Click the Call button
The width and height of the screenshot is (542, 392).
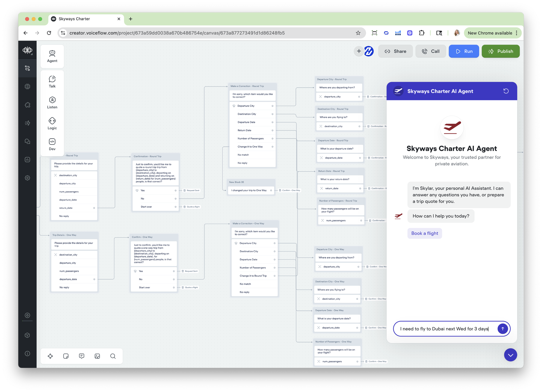click(430, 51)
